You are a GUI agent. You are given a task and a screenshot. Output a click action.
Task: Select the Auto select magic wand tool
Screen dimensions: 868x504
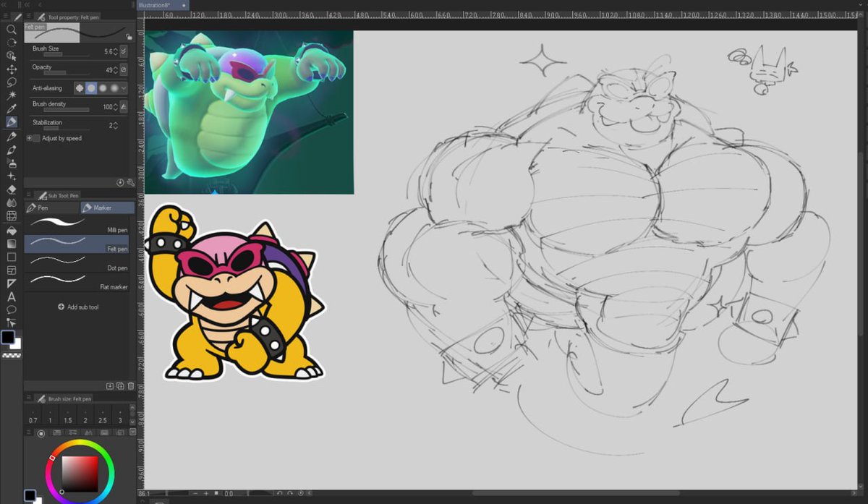(x=12, y=95)
